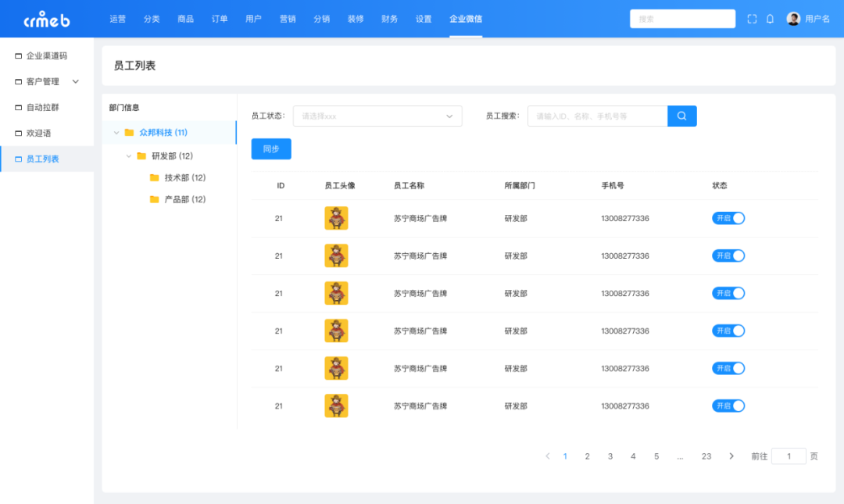844x504 pixels.
Task: Go to page 5
Action: [656, 456]
